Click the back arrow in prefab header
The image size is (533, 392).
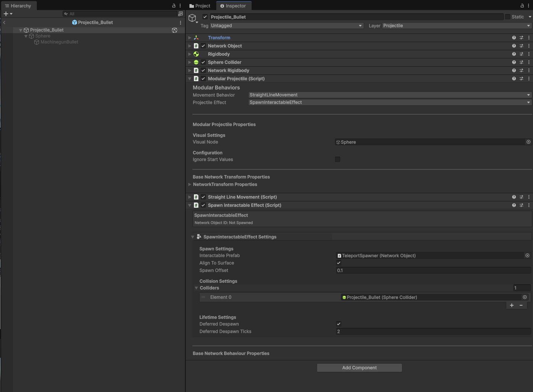pos(4,22)
